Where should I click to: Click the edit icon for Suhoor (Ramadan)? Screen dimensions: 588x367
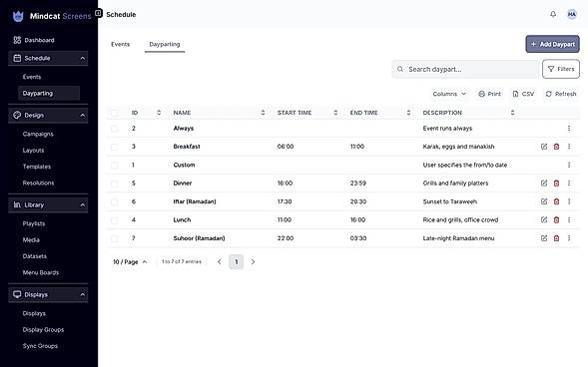(544, 238)
